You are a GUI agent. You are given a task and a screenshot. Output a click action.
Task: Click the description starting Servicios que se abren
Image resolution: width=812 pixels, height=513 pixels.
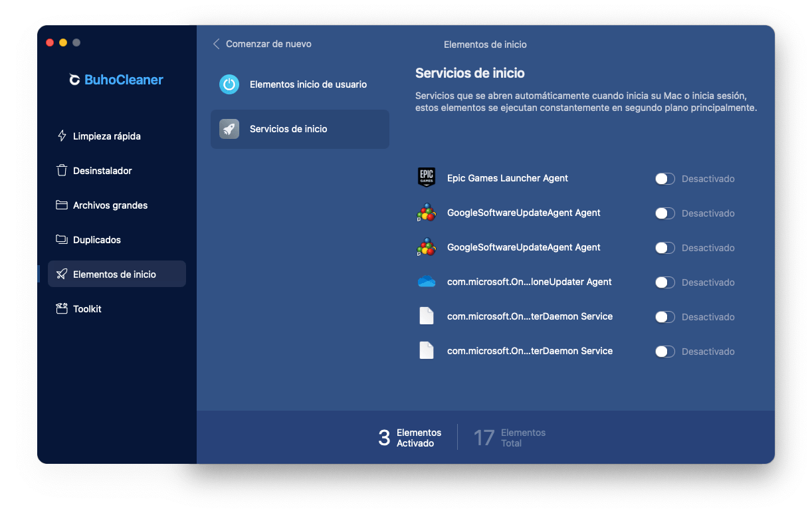(586, 102)
